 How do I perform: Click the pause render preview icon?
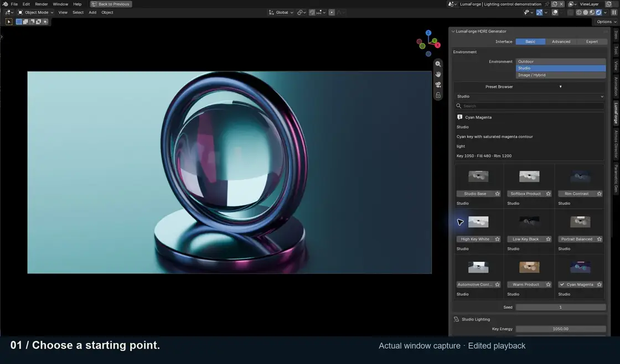click(614, 12)
